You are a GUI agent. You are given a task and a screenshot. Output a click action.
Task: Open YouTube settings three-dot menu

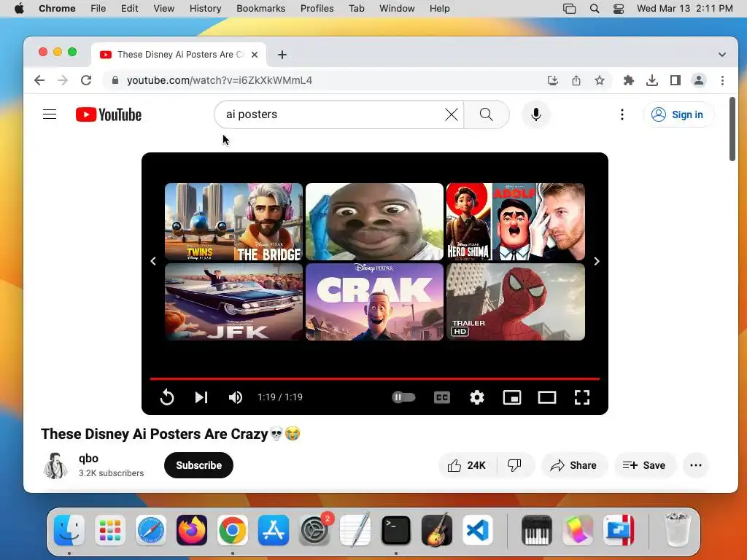pos(622,114)
